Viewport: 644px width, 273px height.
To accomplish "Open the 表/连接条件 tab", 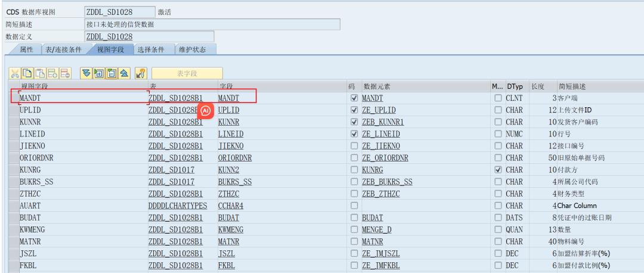I will coord(64,49).
